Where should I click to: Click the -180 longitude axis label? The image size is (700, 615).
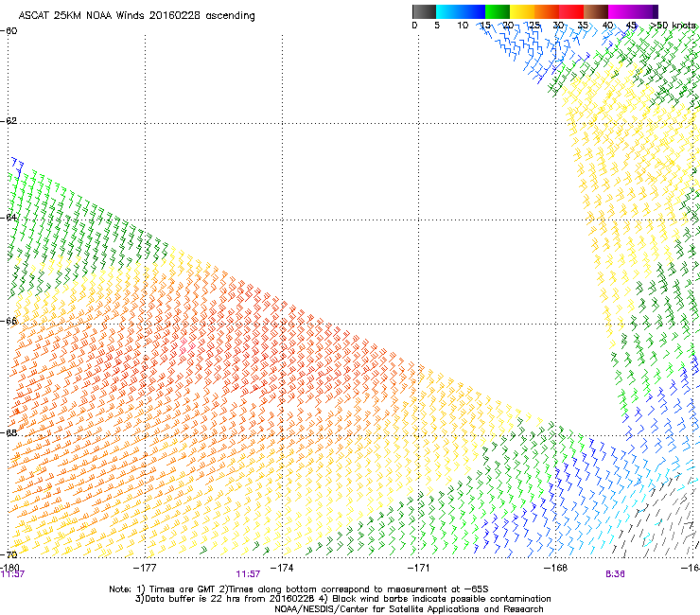pyautogui.click(x=9, y=567)
